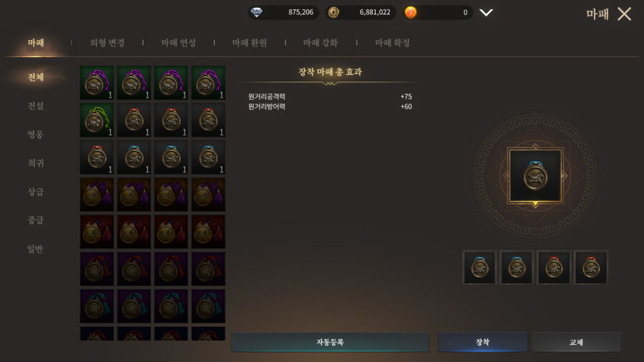This screenshot has height=362, width=644.
Task: Open the 마패 강화 tab
Action: 321,43
